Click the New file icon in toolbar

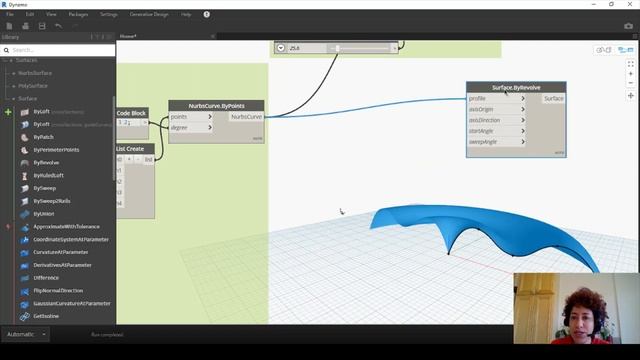tap(9, 26)
